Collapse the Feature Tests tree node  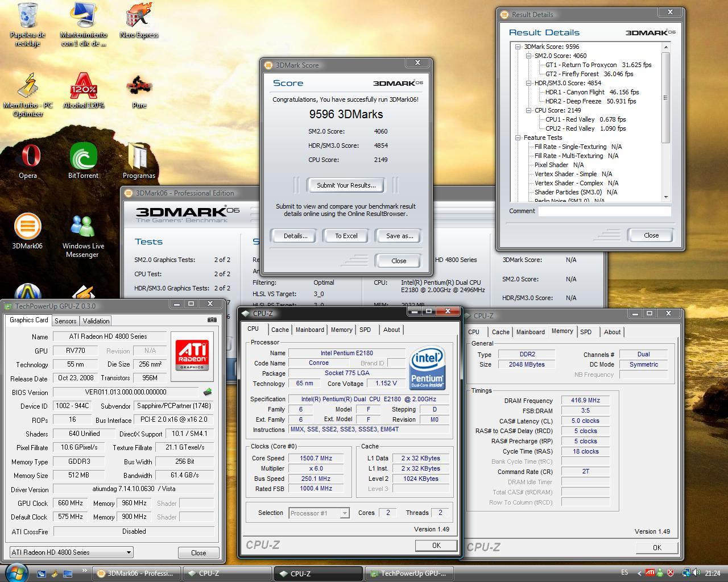518,138
